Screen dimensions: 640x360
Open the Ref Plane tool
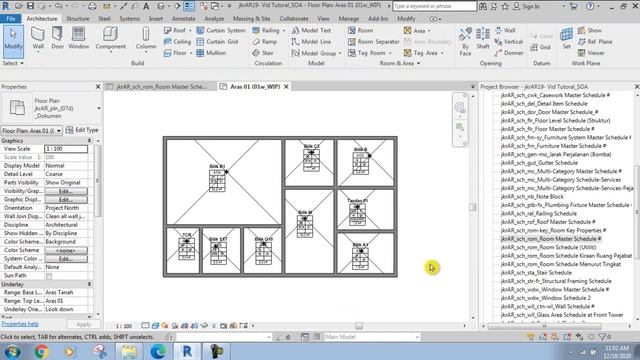click(595, 42)
